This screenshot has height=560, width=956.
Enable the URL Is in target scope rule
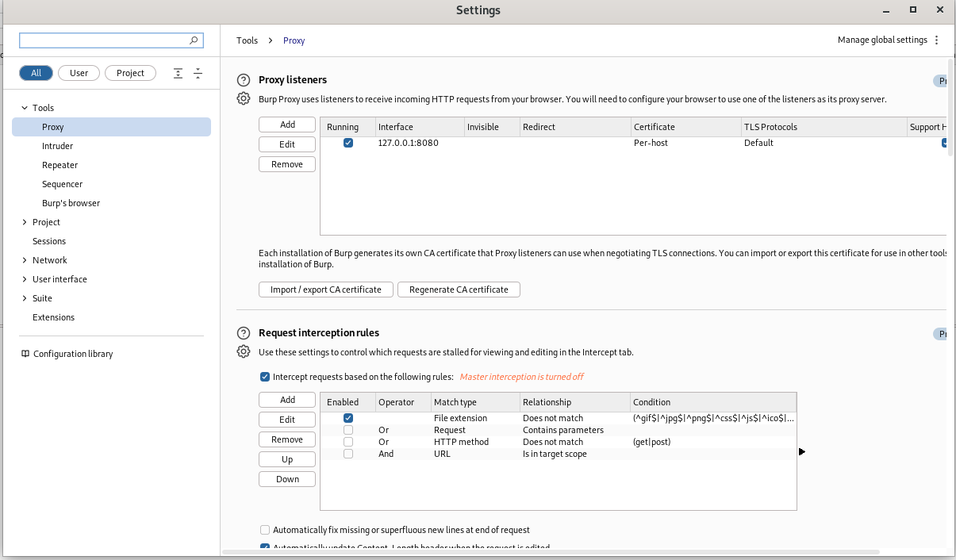[348, 454]
